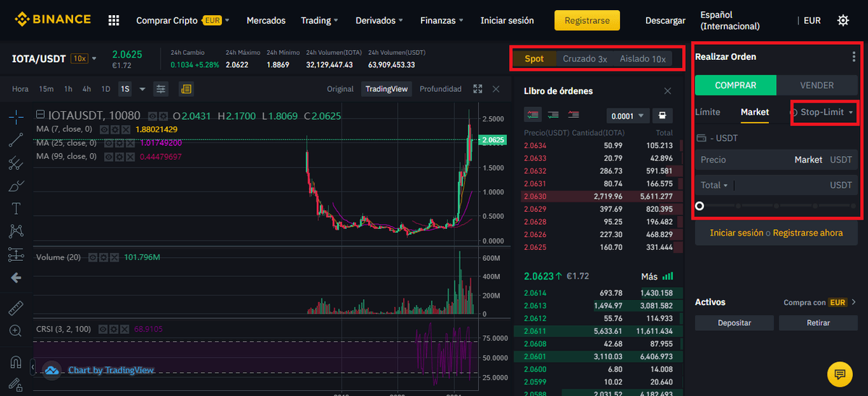Click the order amount slider handle
Image resolution: width=868 pixels, height=396 pixels.
[699, 206]
